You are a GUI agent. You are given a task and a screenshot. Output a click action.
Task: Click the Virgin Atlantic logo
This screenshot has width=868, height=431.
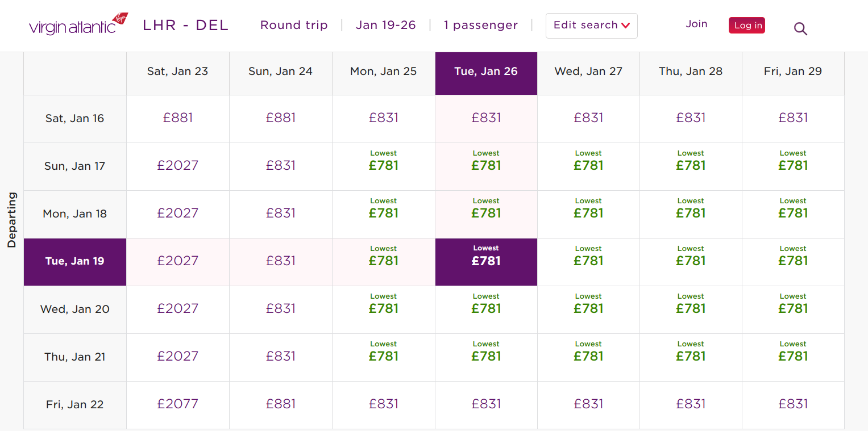[x=78, y=26]
